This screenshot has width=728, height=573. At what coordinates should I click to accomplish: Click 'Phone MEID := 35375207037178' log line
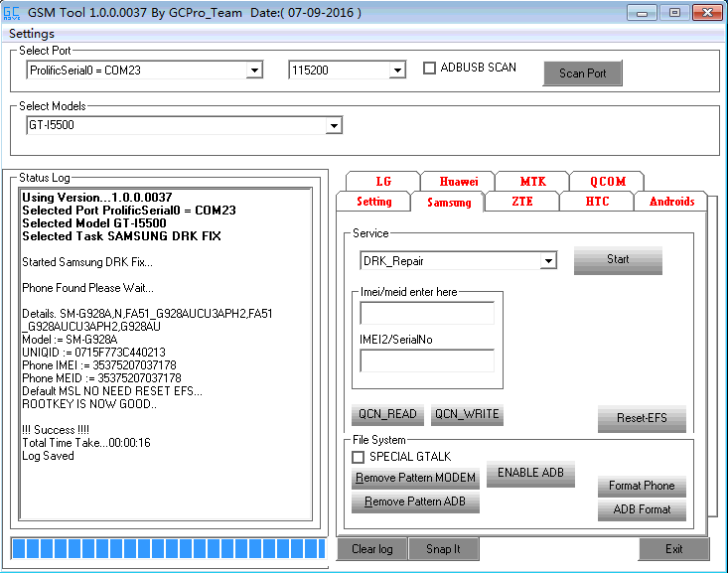[x=101, y=378]
